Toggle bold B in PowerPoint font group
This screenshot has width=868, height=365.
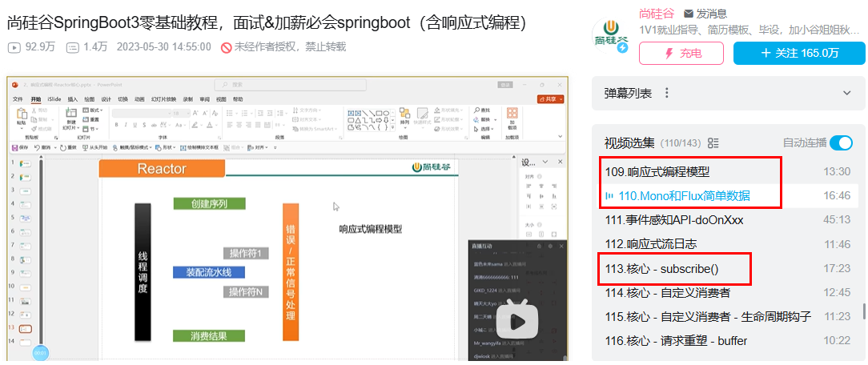[116, 125]
